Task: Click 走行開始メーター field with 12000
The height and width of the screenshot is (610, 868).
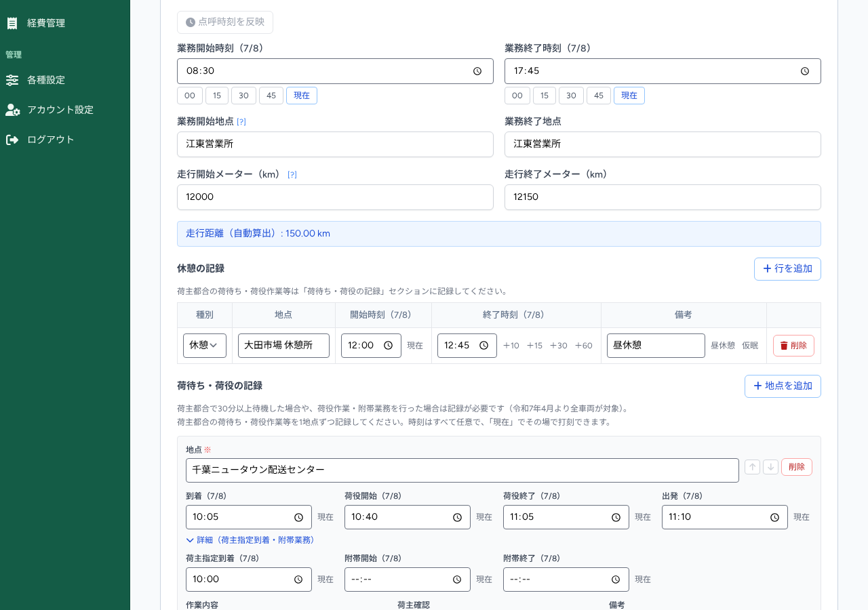Action: pyautogui.click(x=335, y=197)
